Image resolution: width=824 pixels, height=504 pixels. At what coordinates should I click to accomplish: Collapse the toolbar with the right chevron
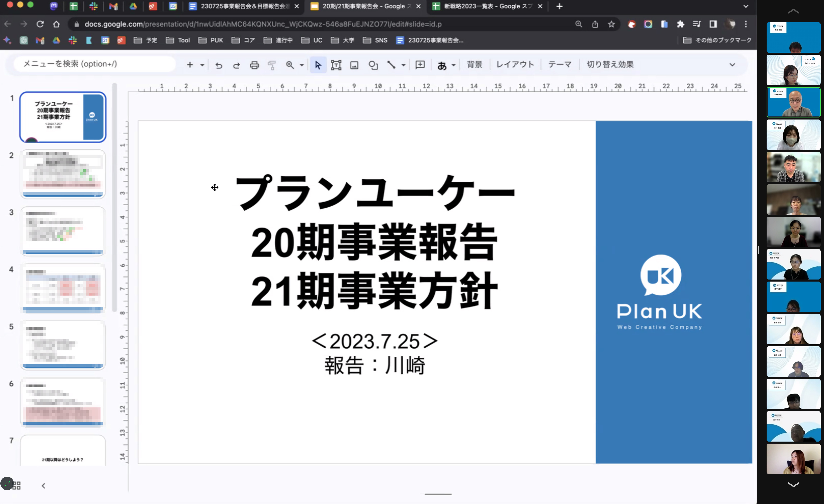click(732, 65)
